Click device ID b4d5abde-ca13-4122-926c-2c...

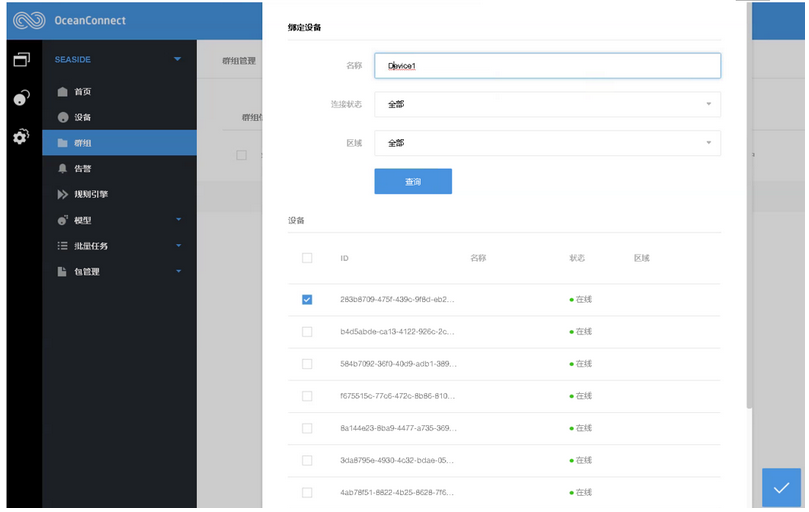pyautogui.click(x=397, y=331)
